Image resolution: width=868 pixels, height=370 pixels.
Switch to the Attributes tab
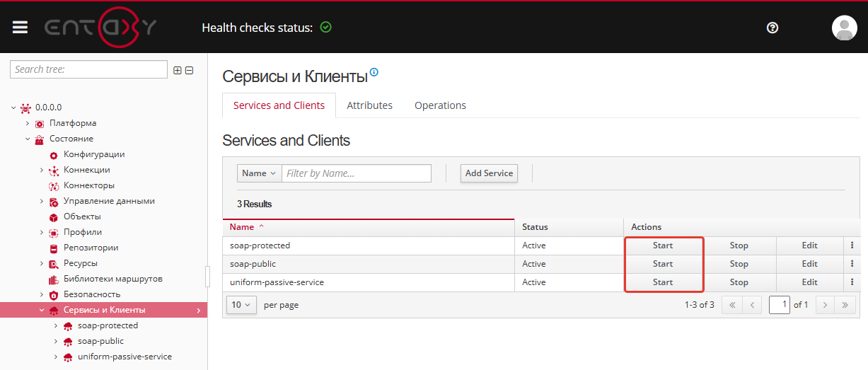369,105
